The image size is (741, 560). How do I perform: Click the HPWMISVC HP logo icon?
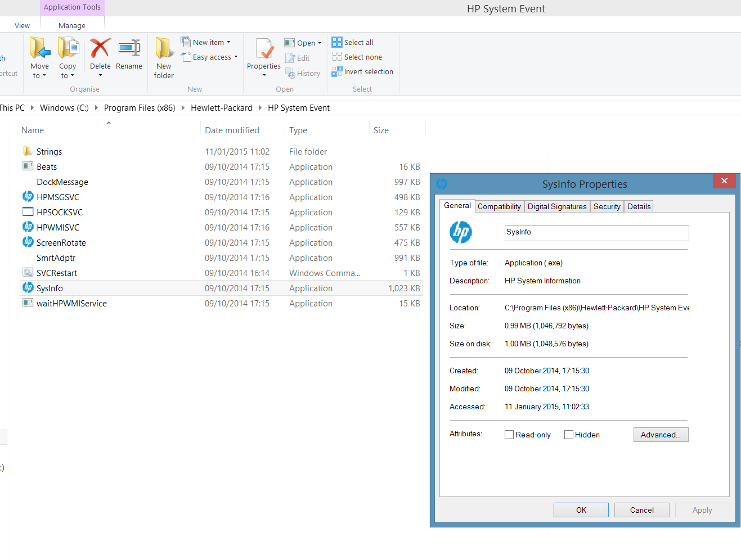coord(28,227)
